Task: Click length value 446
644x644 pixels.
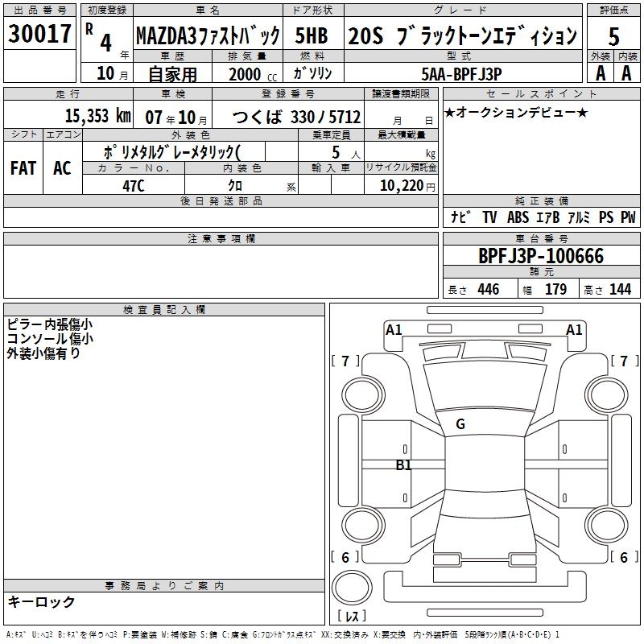Action: click(489, 289)
